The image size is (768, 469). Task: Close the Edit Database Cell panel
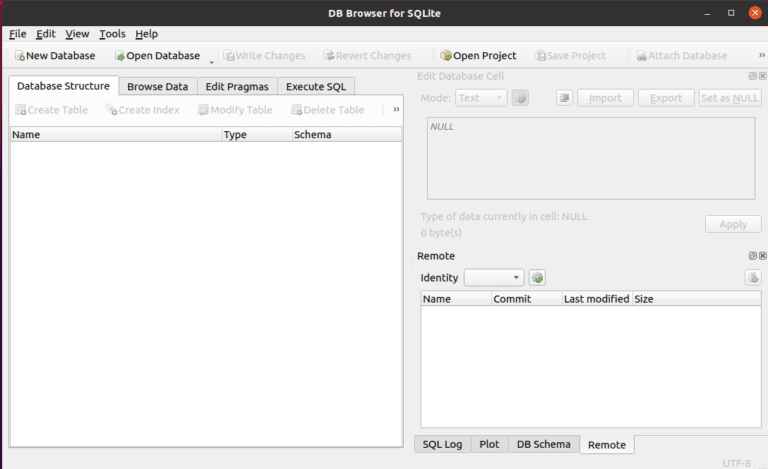coord(763,76)
